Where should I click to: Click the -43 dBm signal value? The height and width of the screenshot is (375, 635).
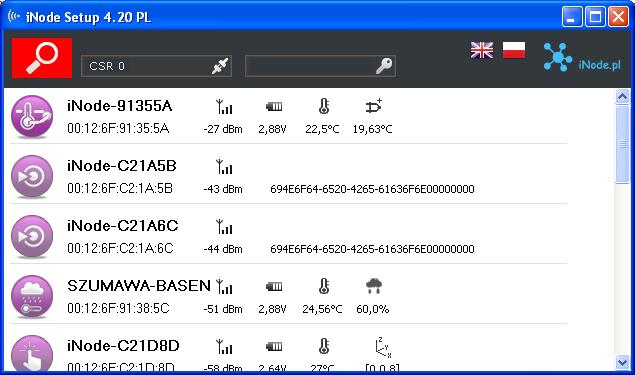pos(223,189)
